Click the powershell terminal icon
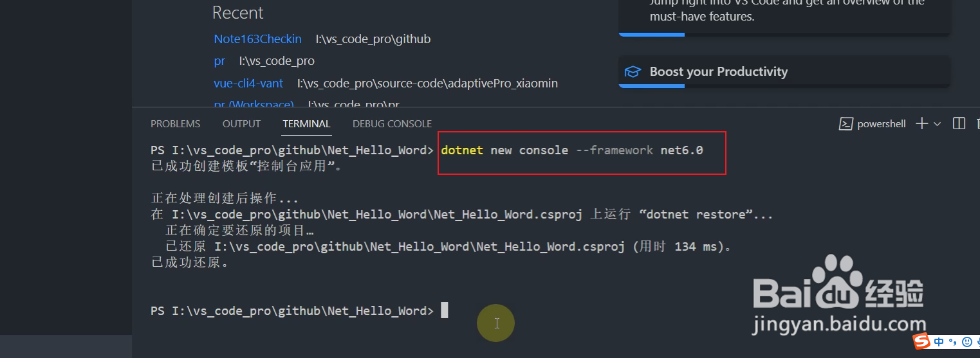The image size is (980, 358). click(x=846, y=123)
